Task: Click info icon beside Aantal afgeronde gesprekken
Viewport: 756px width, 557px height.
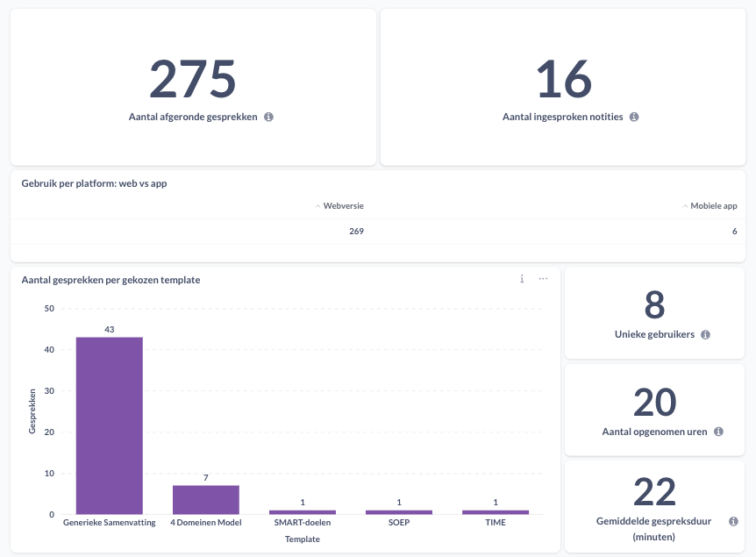Action: 268,117
